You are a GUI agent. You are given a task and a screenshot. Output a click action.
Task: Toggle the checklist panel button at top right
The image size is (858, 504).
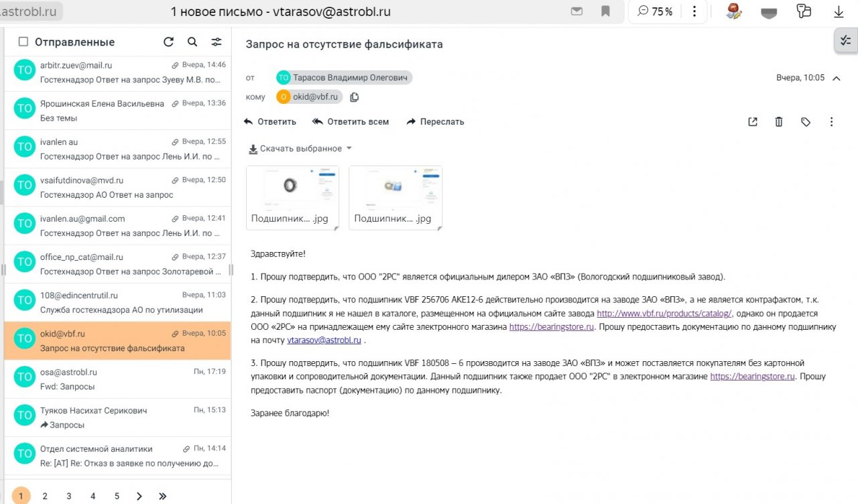845,42
